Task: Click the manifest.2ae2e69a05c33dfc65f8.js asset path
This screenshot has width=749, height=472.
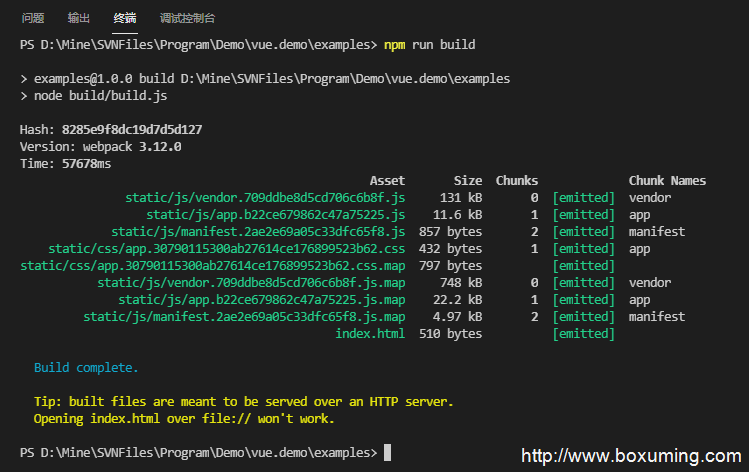Action: (258, 232)
